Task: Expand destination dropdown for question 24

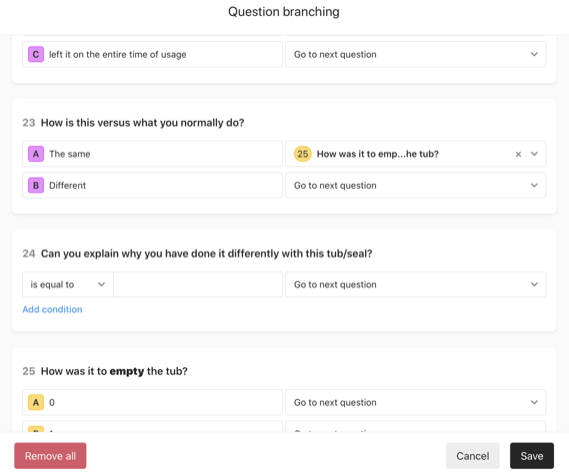Action: tap(416, 285)
